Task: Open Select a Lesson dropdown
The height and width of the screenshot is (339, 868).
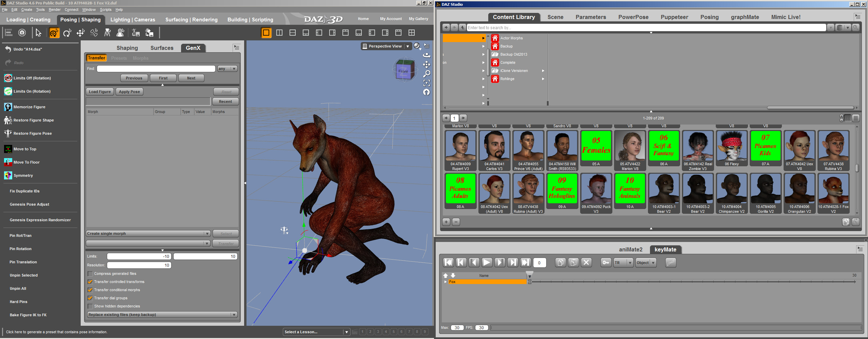Action: tap(316, 332)
